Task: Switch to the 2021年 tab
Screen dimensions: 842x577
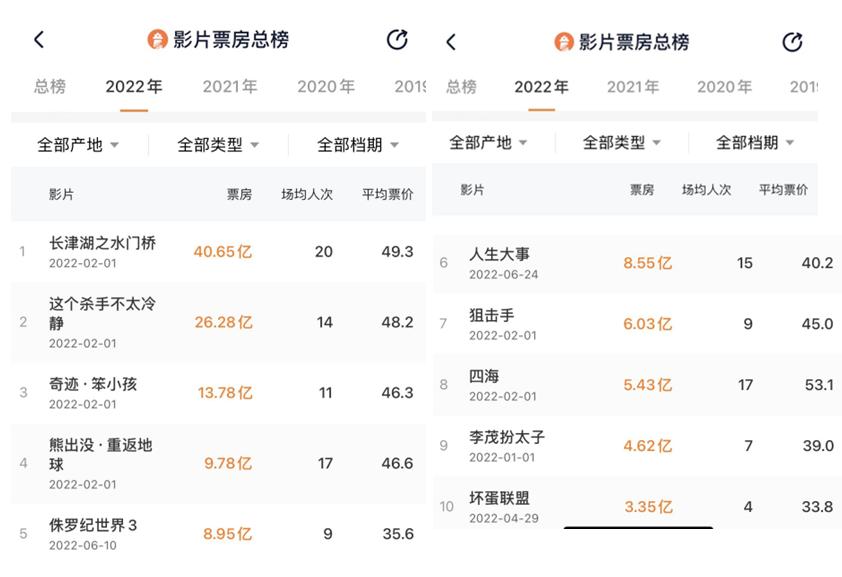Action: pos(230,87)
